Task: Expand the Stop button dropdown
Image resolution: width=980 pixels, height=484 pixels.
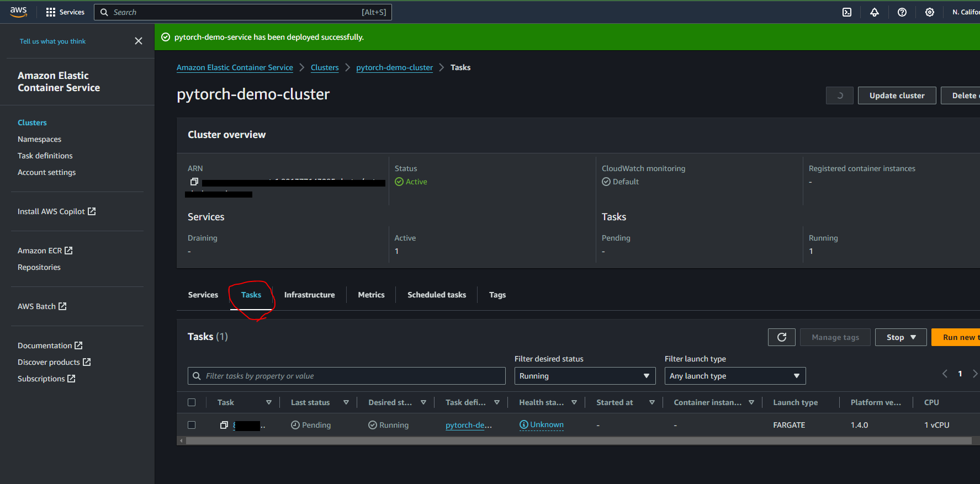Action: coord(901,337)
